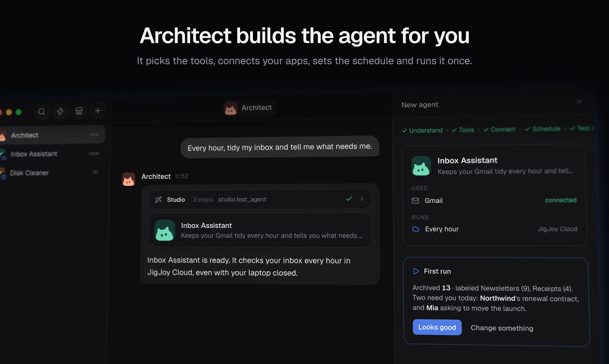Select the Architect conversation in sidebar
Viewport: 609px width, 364px height.
click(x=52, y=135)
